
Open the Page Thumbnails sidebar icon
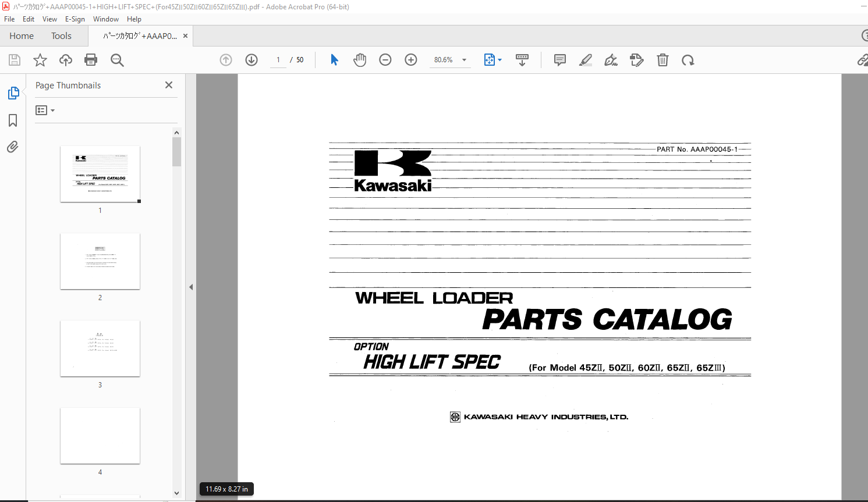pyautogui.click(x=13, y=93)
